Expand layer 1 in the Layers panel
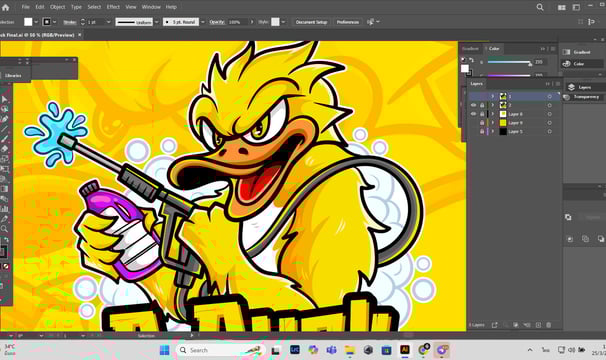606x360 pixels. [493, 96]
